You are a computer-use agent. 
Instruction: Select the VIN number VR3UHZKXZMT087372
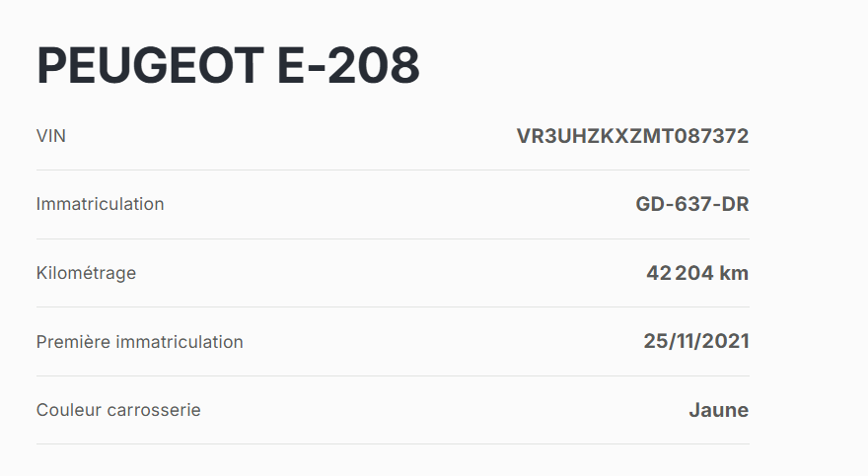tap(632, 136)
